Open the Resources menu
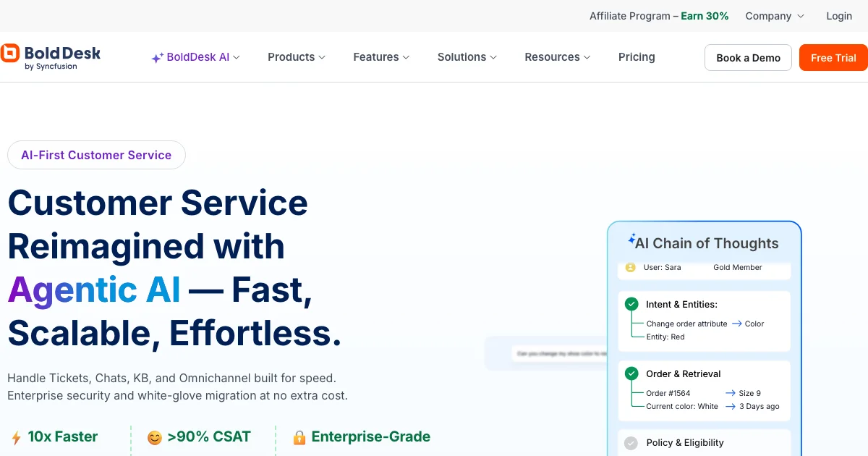 click(558, 57)
